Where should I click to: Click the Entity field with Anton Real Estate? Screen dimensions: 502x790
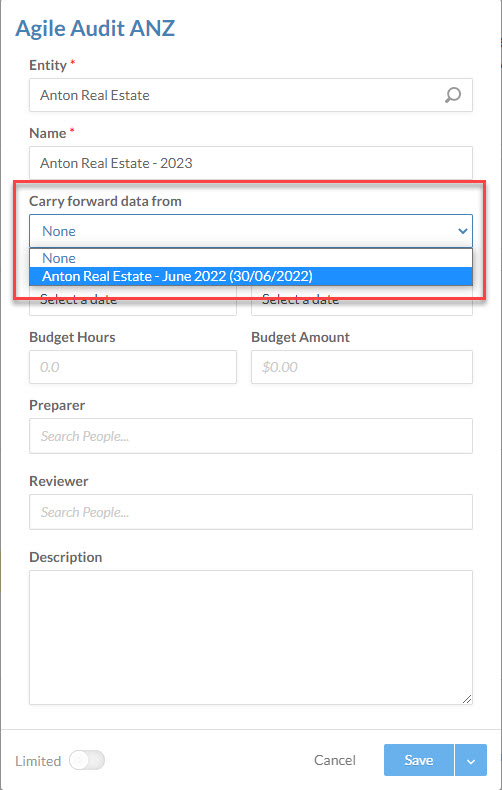tap(251, 95)
